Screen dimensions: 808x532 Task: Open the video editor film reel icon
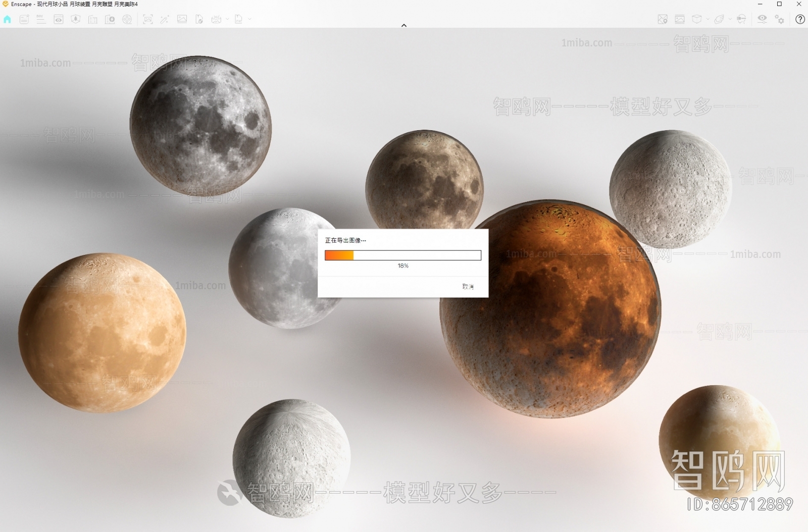(x=127, y=19)
